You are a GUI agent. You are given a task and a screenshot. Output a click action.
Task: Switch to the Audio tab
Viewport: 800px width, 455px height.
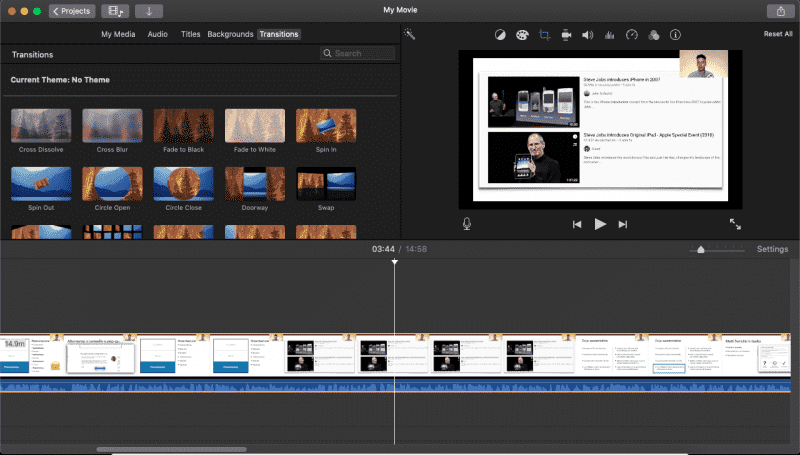158,34
